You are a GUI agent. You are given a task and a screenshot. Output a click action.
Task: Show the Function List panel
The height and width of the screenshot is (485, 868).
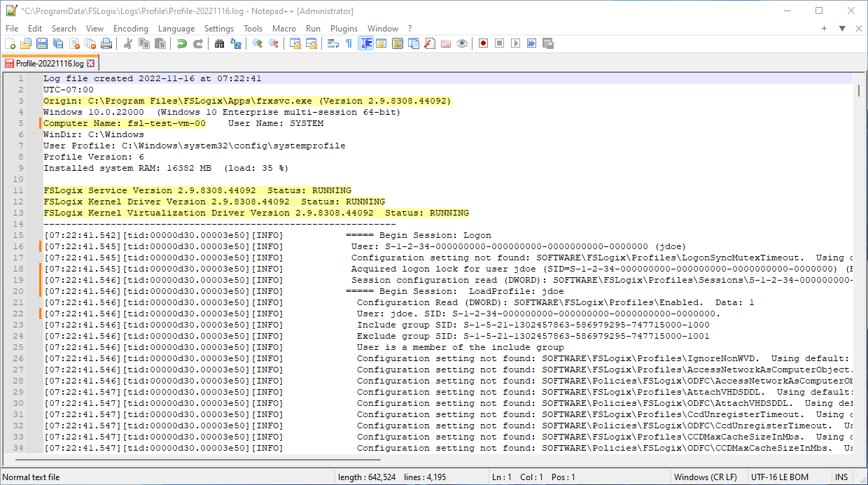pos(430,43)
